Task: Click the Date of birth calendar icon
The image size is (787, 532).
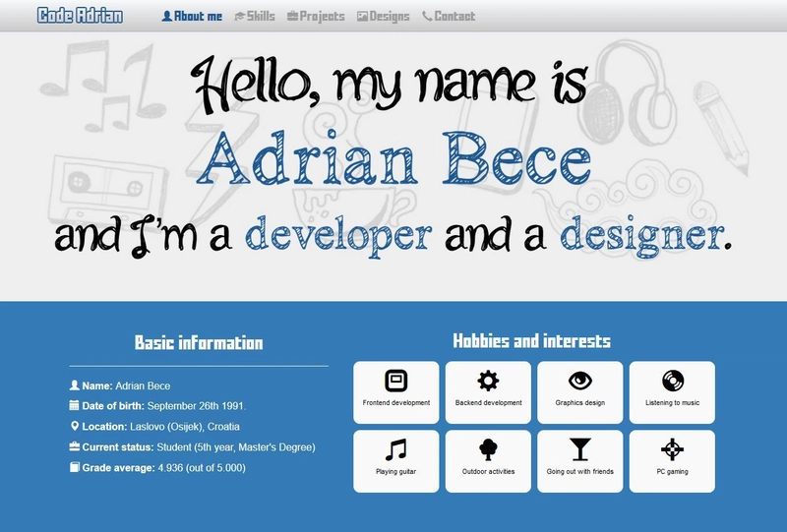Action: click(75, 406)
